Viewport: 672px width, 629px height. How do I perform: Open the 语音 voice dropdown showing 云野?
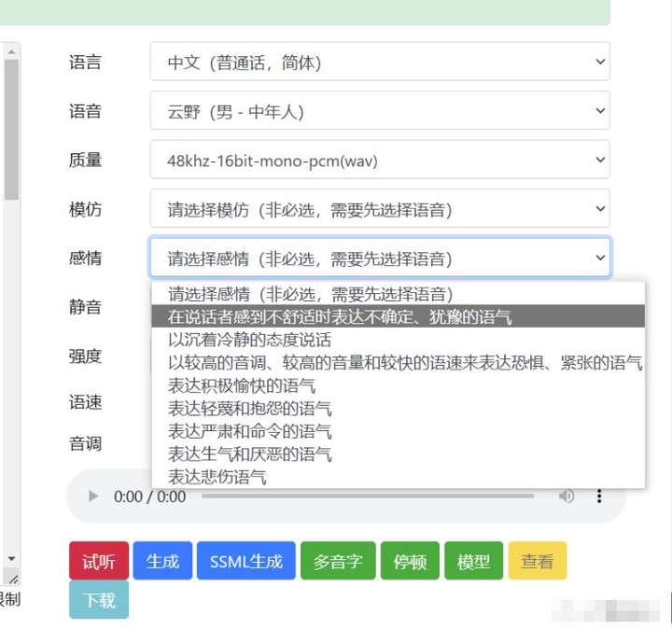coord(380,110)
